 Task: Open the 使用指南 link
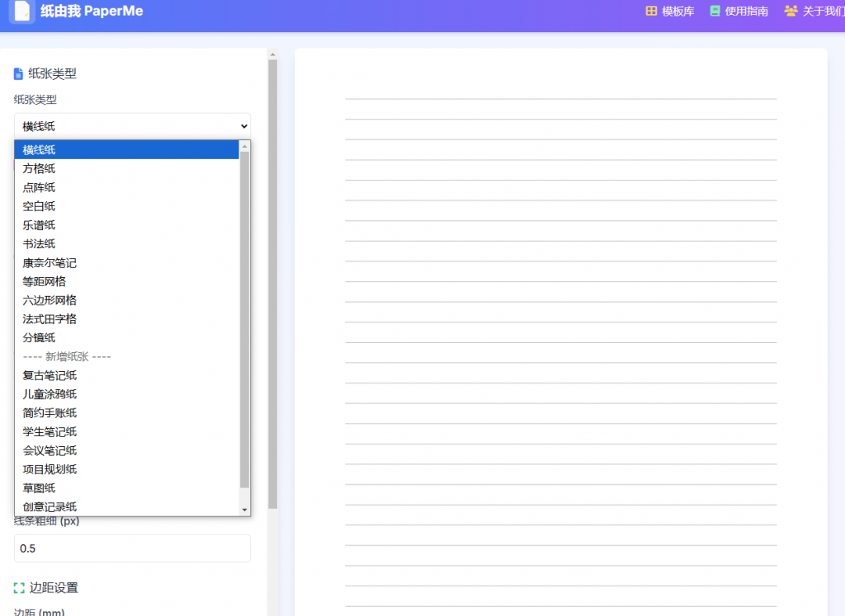[746, 12]
